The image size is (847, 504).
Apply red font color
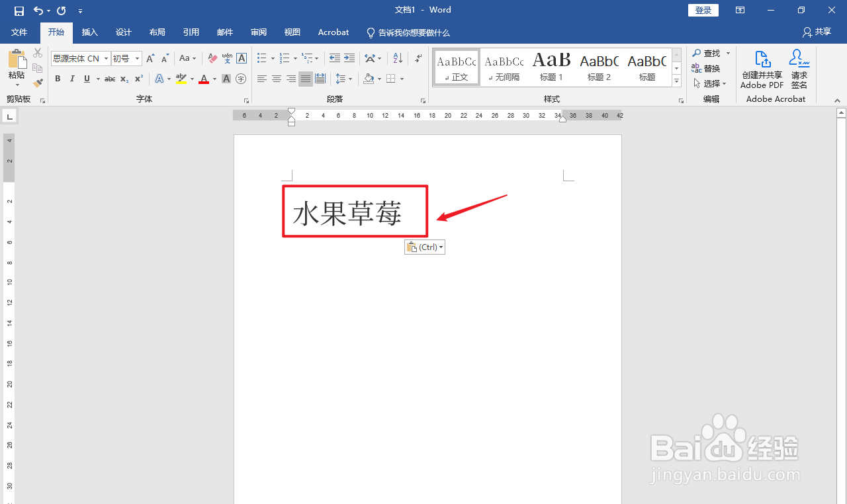(204, 79)
